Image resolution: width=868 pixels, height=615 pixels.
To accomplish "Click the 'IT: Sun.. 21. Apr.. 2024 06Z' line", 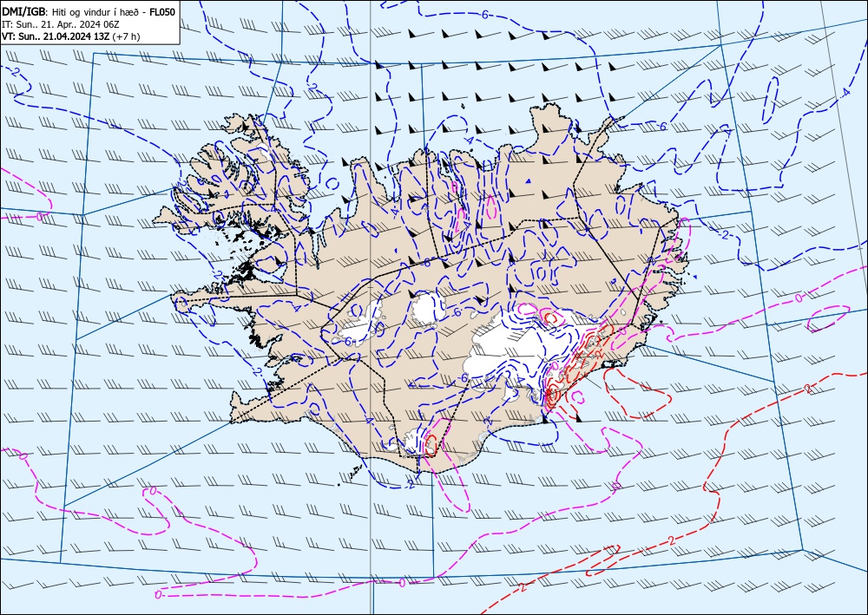I will (61, 24).
